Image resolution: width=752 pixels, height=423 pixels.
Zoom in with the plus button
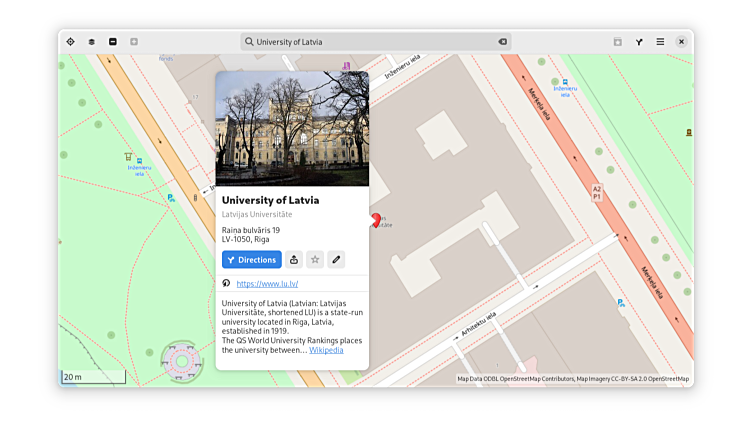pos(134,42)
